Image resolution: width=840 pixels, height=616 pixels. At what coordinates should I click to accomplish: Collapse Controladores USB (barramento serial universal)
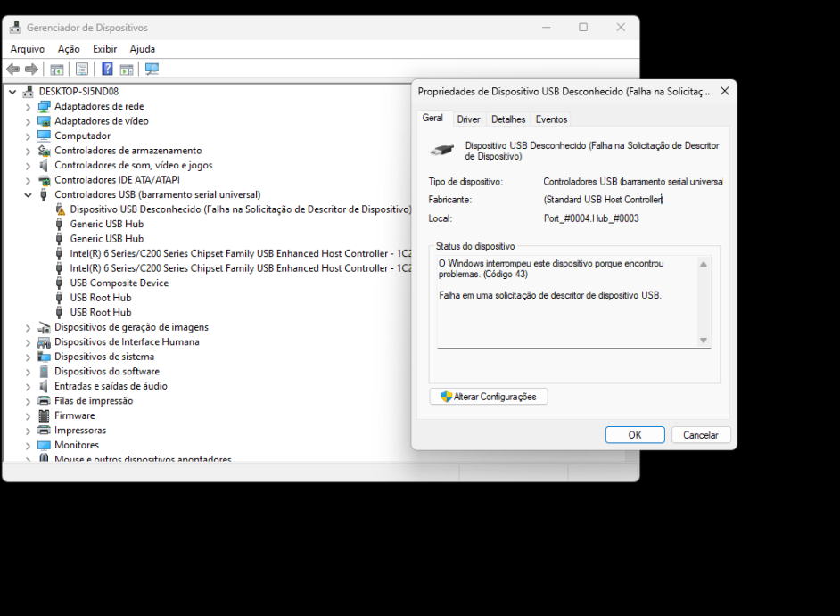coord(28,195)
